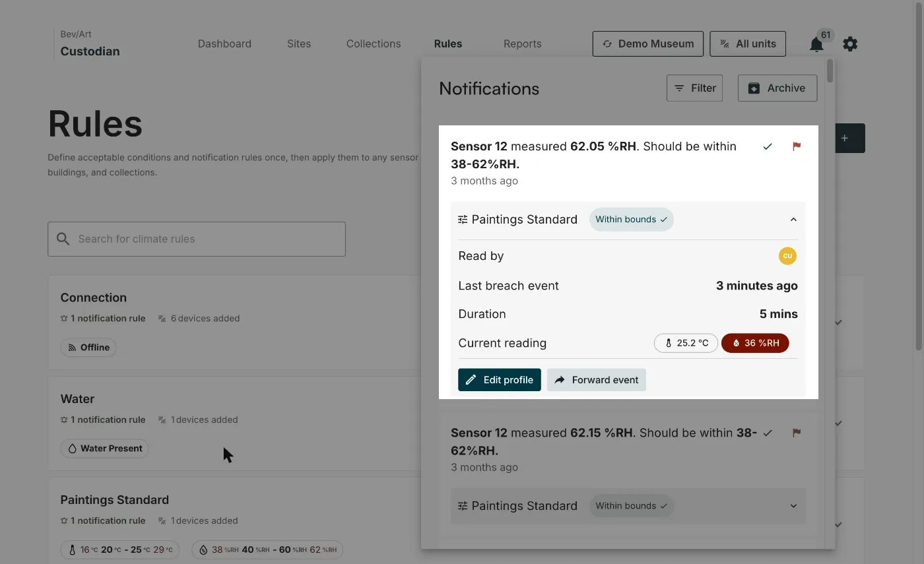Go to the Sites tab

tap(299, 44)
